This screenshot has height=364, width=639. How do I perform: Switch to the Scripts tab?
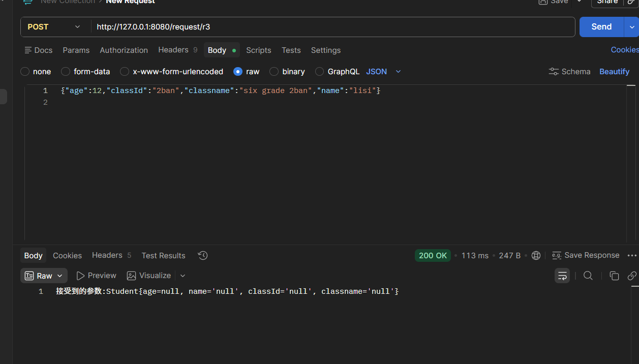(259, 50)
